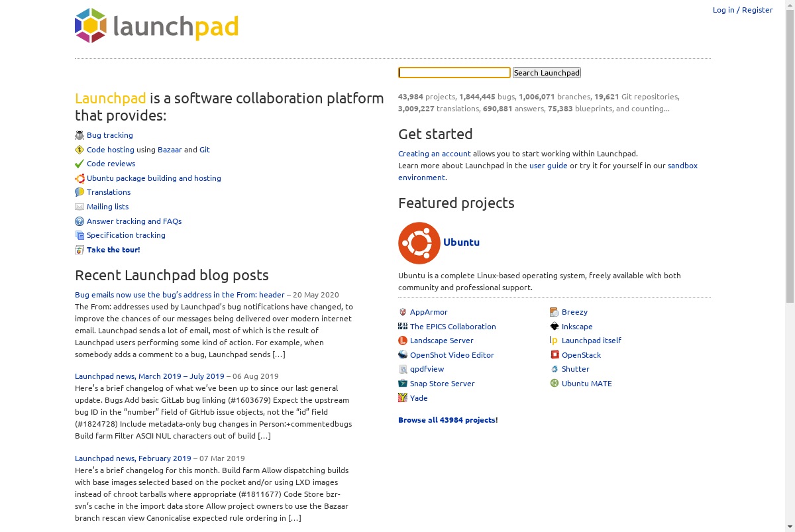Open the Launchpad itself project link
This screenshot has height=532, width=795.
pyautogui.click(x=592, y=341)
